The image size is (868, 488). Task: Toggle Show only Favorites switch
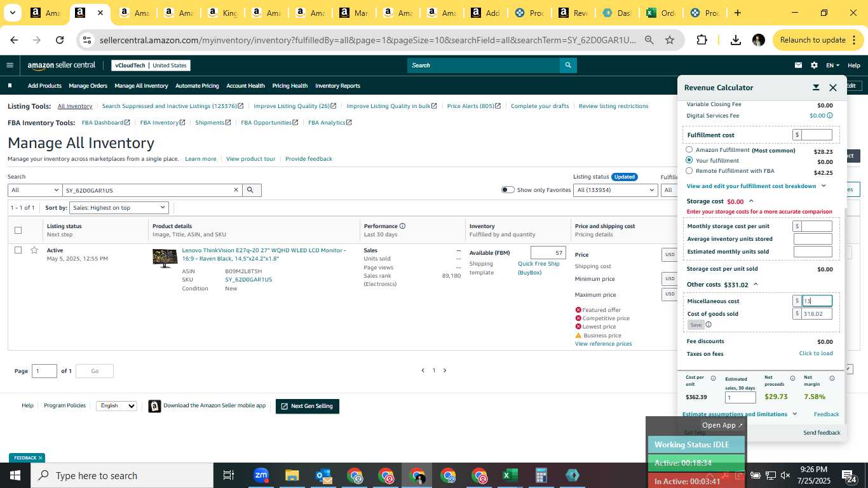(508, 190)
